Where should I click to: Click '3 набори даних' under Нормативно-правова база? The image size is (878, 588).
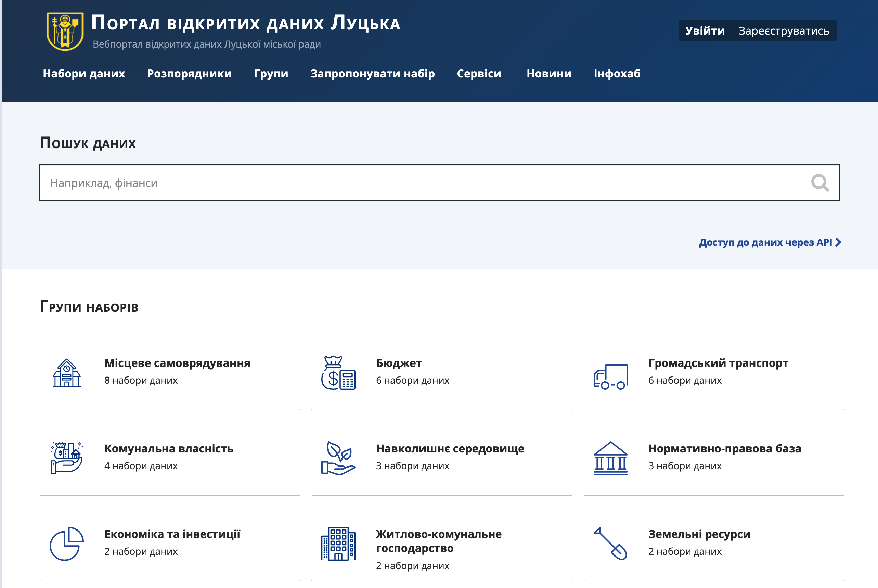[x=685, y=466]
